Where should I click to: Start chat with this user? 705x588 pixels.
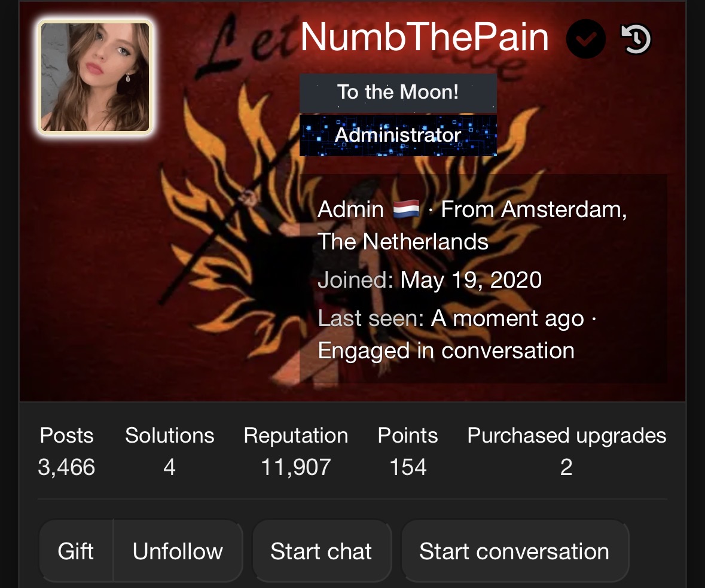[322, 551]
